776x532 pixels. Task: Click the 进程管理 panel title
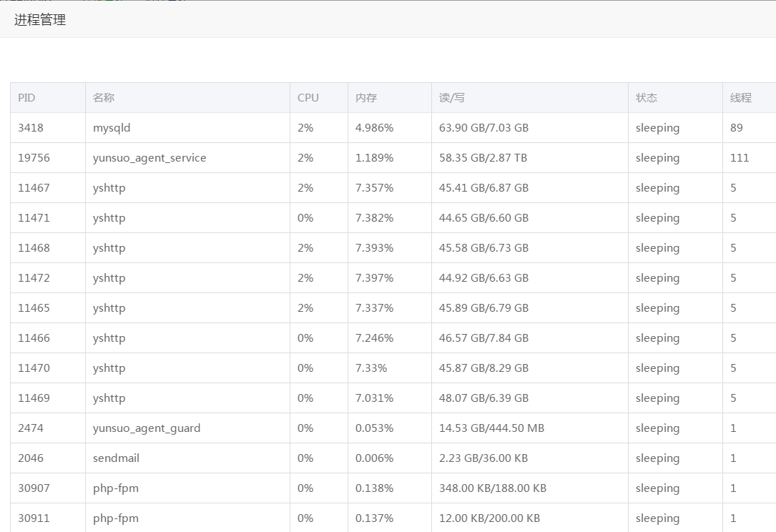[40, 20]
